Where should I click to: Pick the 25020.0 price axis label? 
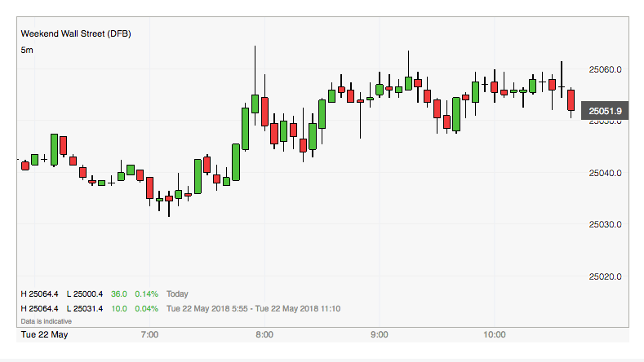tap(605, 277)
